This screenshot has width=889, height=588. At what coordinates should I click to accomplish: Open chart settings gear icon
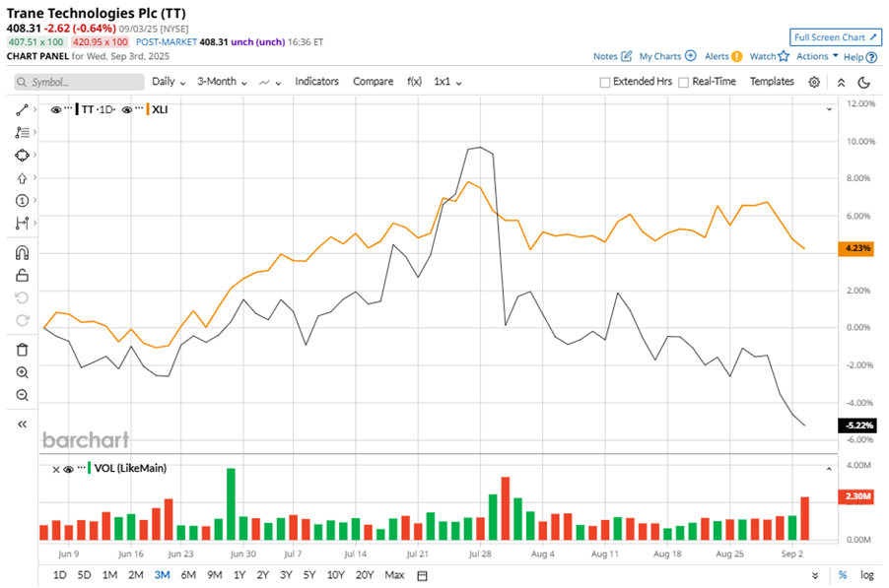[x=814, y=82]
